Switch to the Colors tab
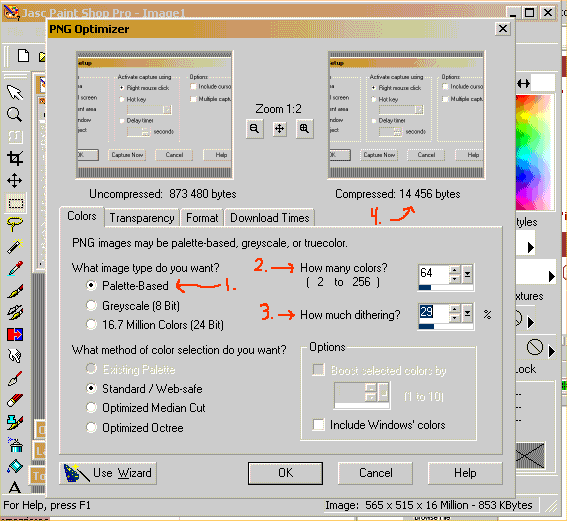This screenshot has height=521, width=567. click(82, 216)
